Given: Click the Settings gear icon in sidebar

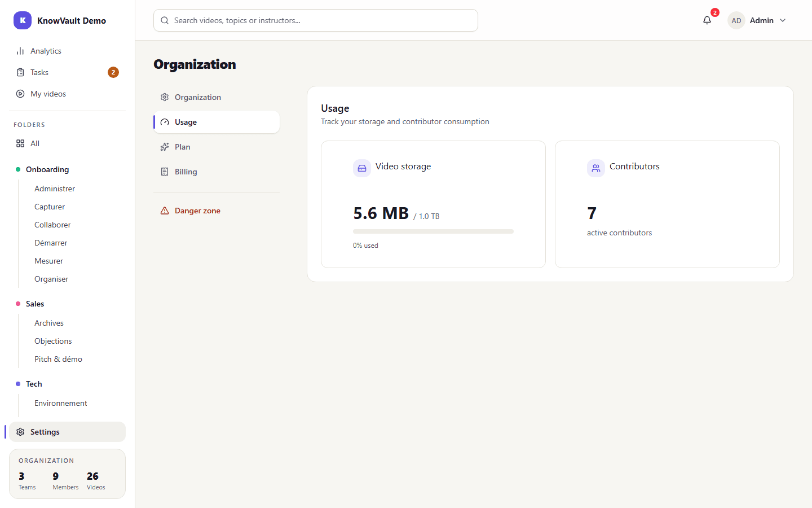Looking at the screenshot, I should point(20,432).
